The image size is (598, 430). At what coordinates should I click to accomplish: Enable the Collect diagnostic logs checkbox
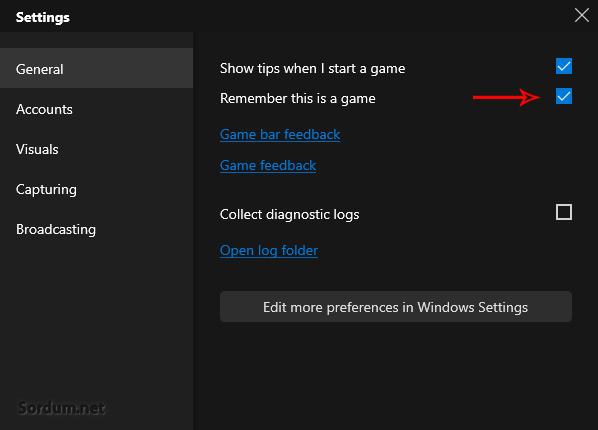[564, 212]
